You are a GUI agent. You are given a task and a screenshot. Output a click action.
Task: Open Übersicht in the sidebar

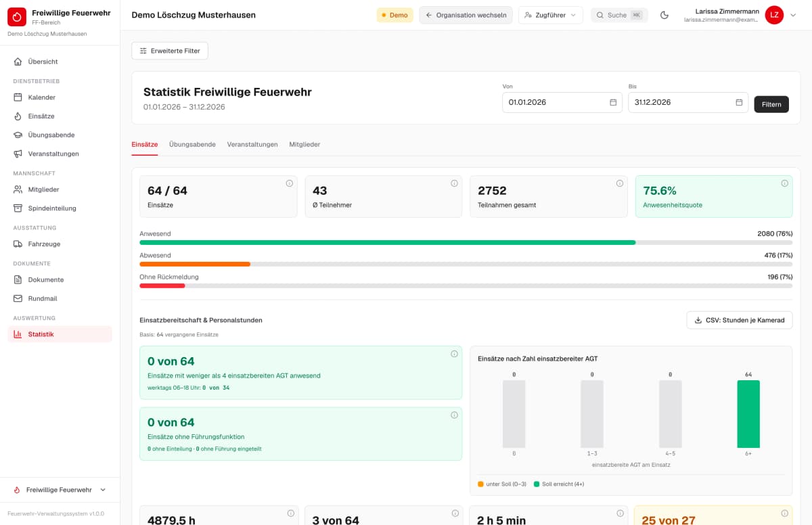point(60,62)
